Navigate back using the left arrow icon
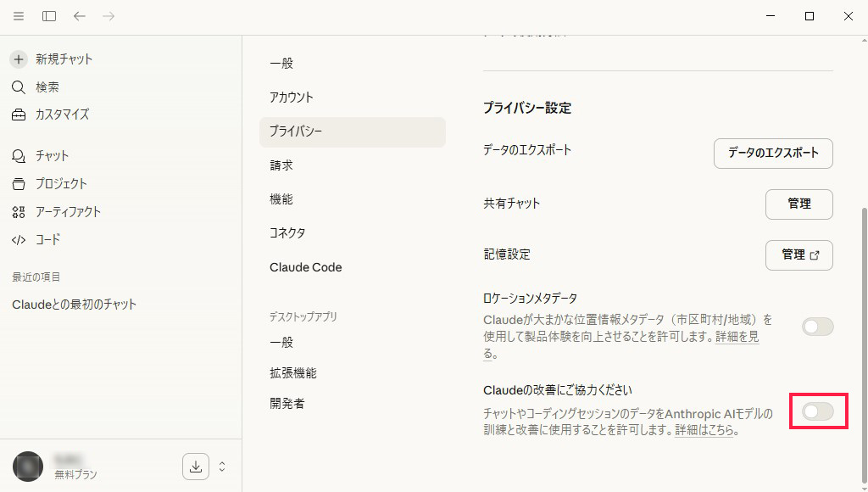Image resolution: width=868 pixels, height=492 pixels. (x=79, y=15)
